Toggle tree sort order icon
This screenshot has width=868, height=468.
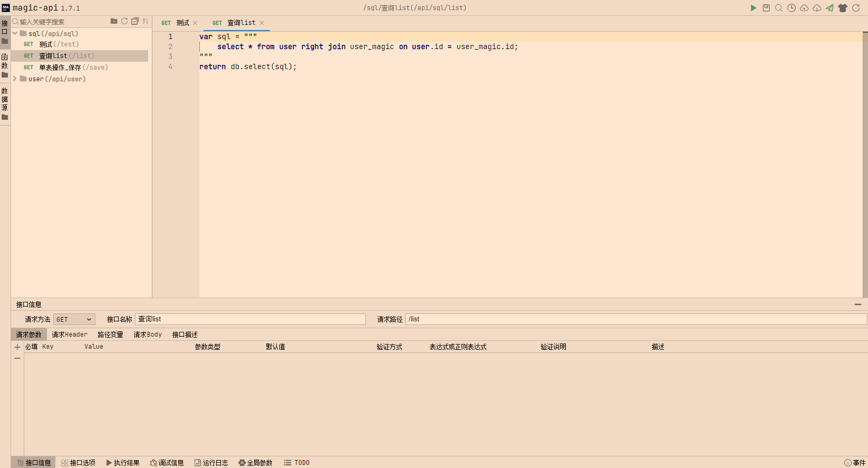(x=146, y=21)
